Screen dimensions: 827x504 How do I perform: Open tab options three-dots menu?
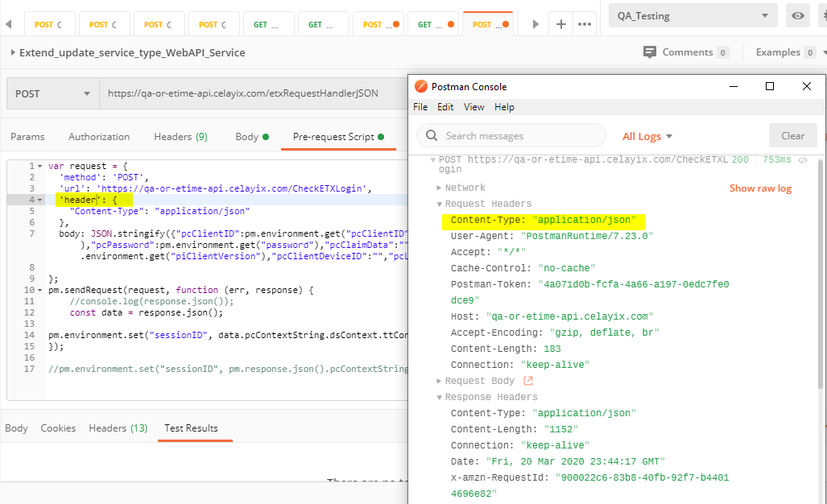coord(585,24)
